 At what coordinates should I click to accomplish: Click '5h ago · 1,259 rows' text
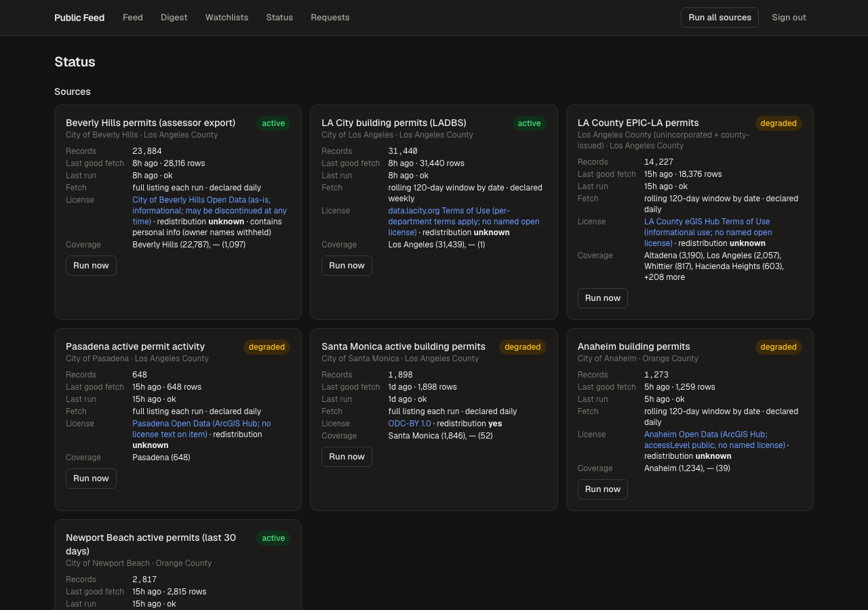679,387
